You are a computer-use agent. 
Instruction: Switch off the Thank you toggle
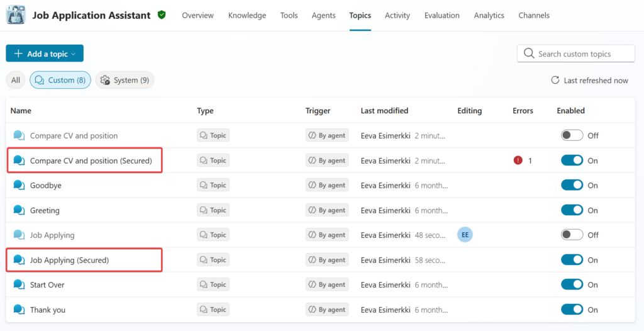click(572, 310)
